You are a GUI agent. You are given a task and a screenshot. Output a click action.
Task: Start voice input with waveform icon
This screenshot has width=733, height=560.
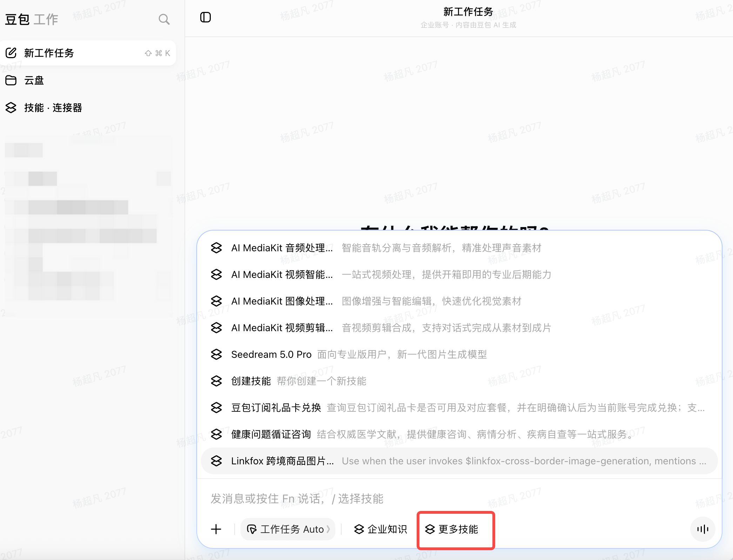pyautogui.click(x=702, y=529)
